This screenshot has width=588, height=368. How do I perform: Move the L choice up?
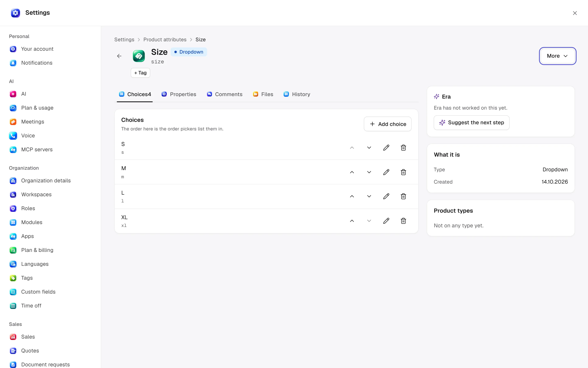point(352,196)
